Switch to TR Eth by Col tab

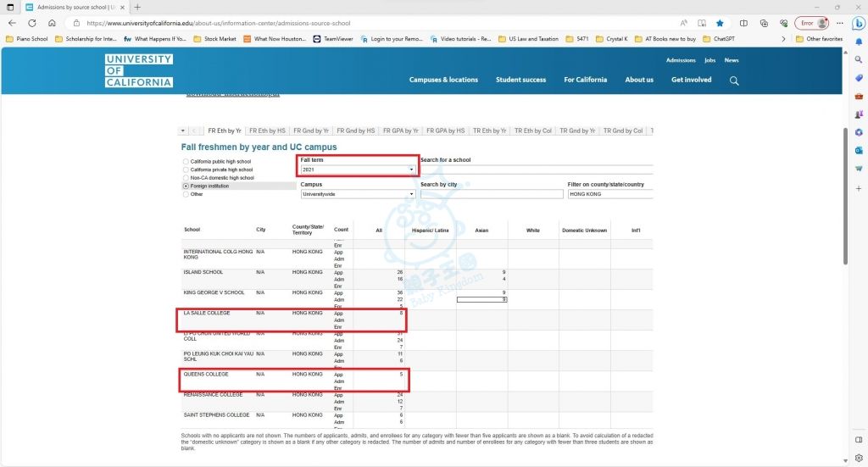[533, 131]
